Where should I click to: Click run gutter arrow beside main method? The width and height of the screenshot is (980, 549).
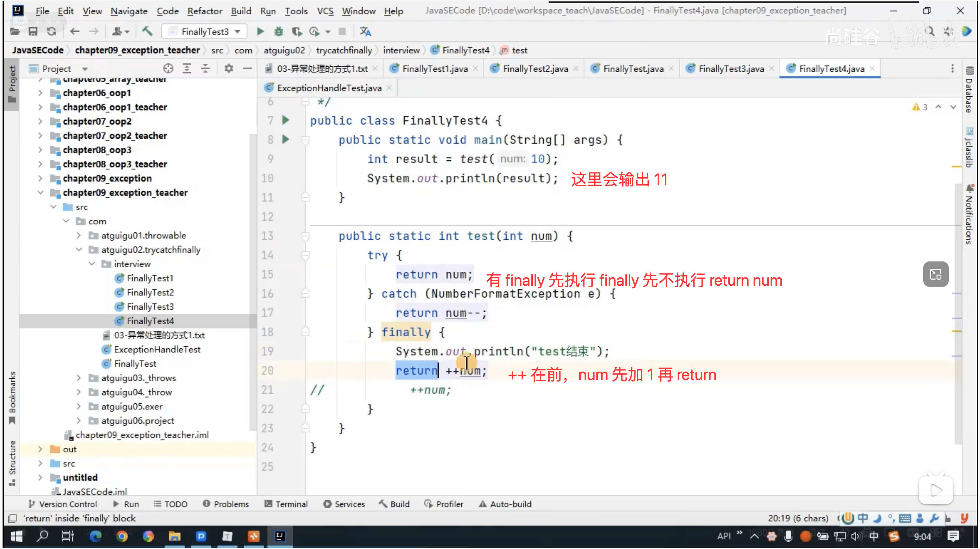pyautogui.click(x=286, y=140)
